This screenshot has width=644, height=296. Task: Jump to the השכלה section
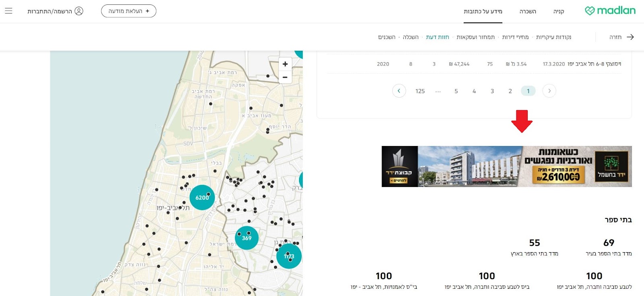click(411, 37)
